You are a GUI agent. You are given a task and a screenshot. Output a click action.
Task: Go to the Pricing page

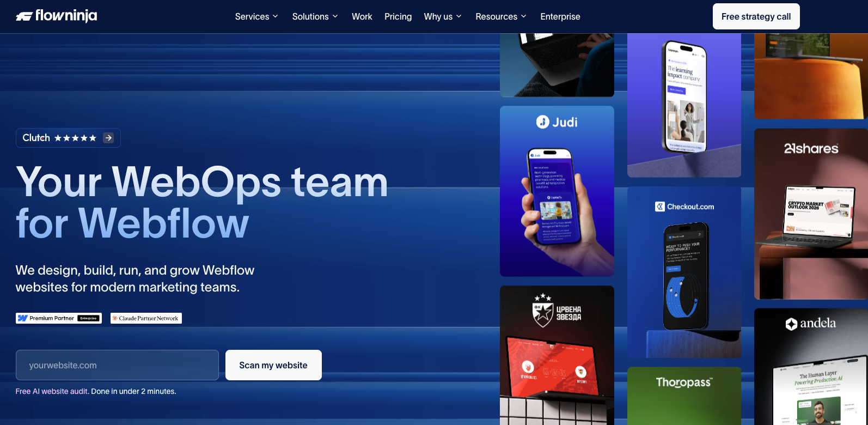[x=398, y=16]
